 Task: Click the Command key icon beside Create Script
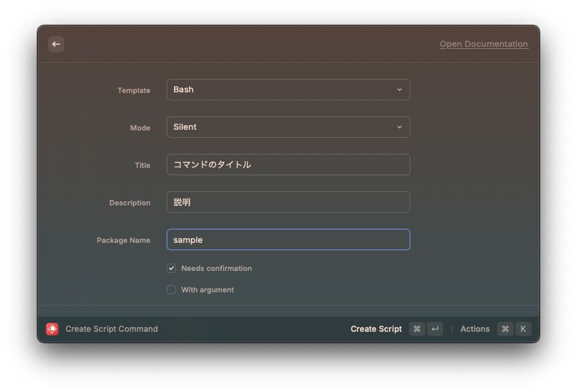pyautogui.click(x=417, y=328)
